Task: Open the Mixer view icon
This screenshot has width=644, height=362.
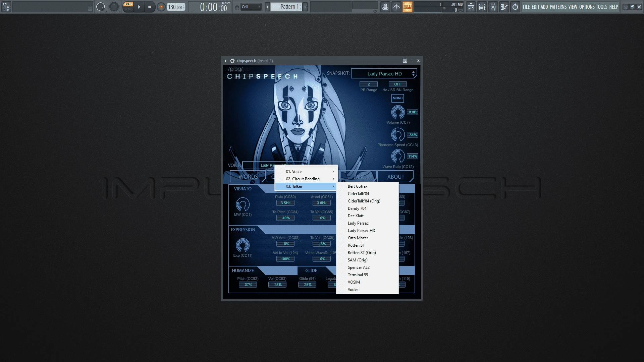Action: pos(493,7)
